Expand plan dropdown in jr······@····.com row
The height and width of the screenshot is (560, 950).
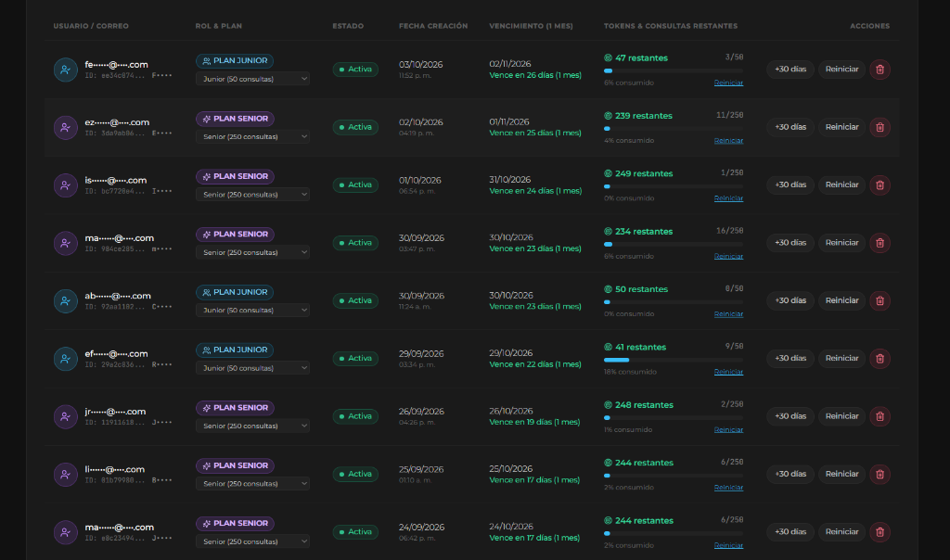[252, 426]
